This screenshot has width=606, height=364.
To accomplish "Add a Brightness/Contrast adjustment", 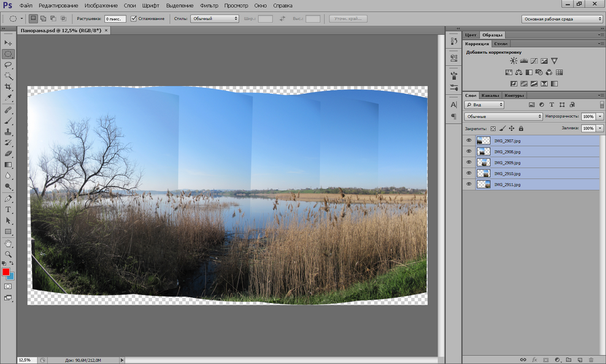I will click(513, 61).
